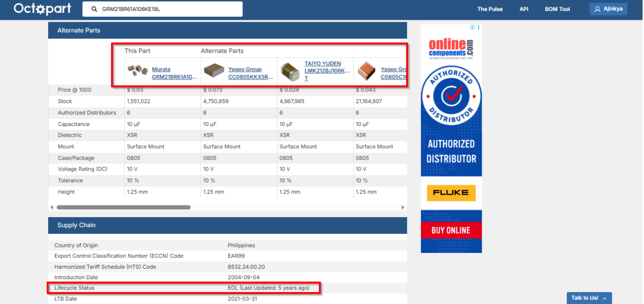This screenshot has height=304, width=644.
Task: Click the Alternate Parts section header
Action: click(227, 30)
